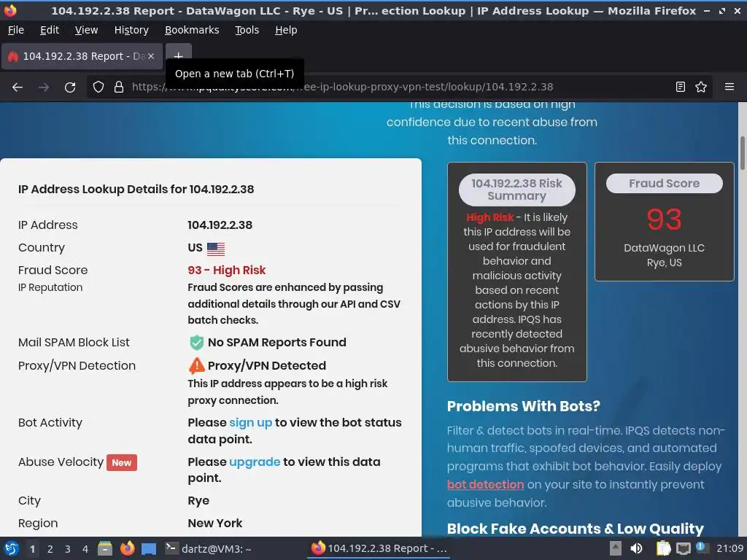Click the site security padlock icon
The height and width of the screenshot is (560, 747).
coord(119,87)
